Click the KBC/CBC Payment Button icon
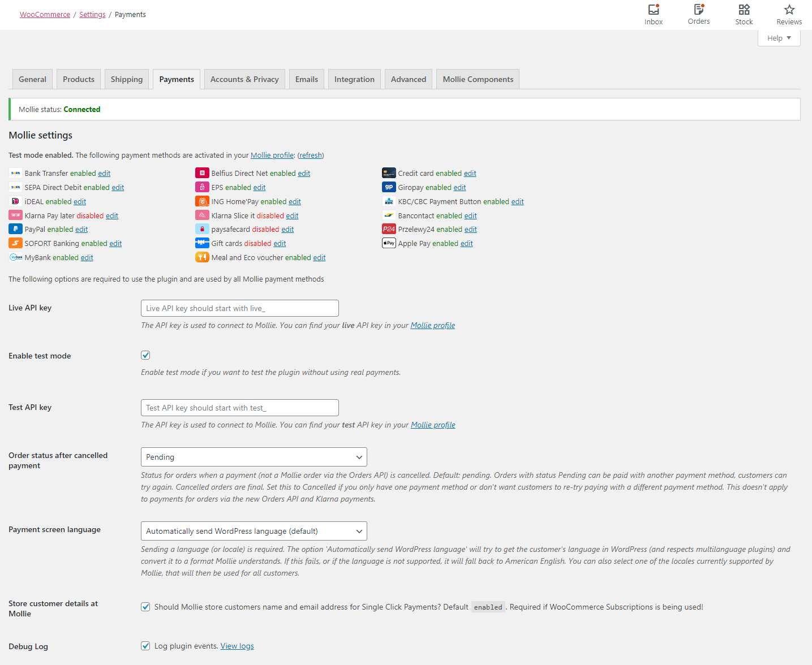Screen dimensions: 812x665 pos(389,201)
